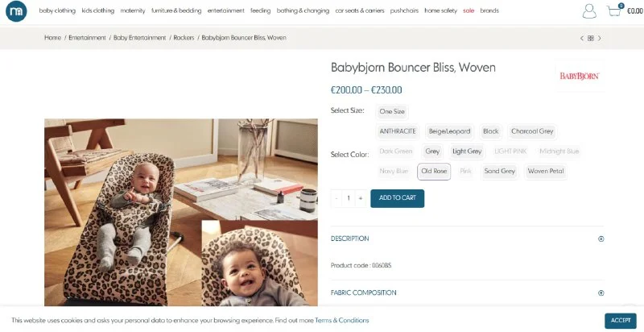644x332 pixels.
Task: Go to previous product arrow
Action: (x=581, y=38)
